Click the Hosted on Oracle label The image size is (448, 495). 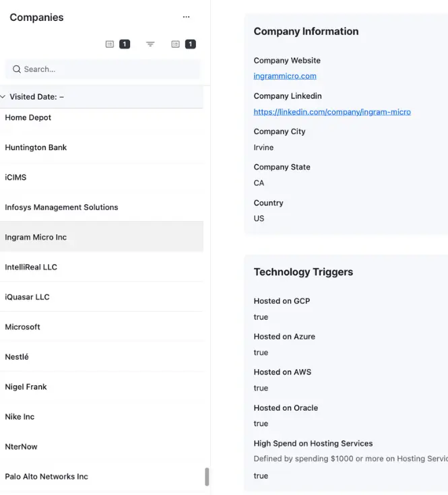pyautogui.click(x=286, y=408)
